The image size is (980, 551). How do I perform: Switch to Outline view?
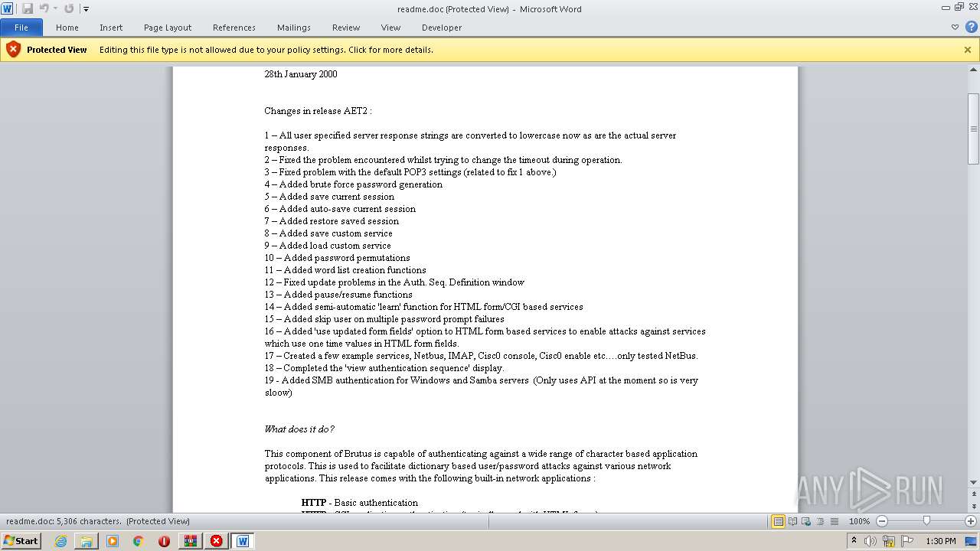[820, 521]
